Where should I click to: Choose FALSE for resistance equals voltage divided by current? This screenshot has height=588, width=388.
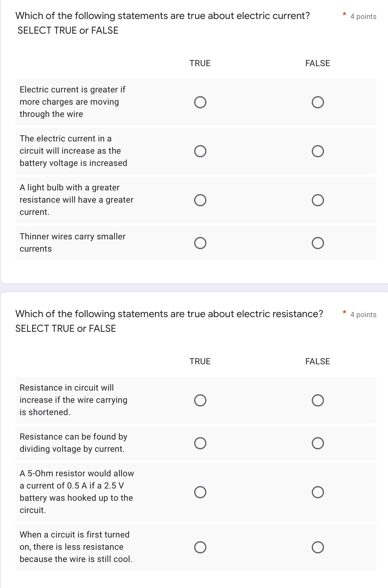point(318,443)
